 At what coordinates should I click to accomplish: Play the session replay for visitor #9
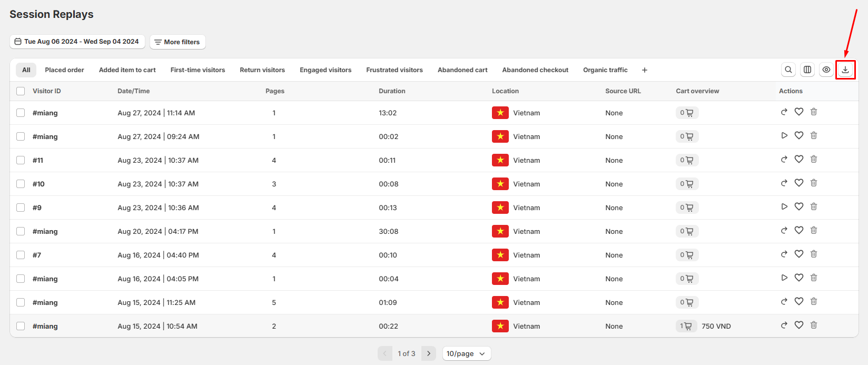coord(784,206)
